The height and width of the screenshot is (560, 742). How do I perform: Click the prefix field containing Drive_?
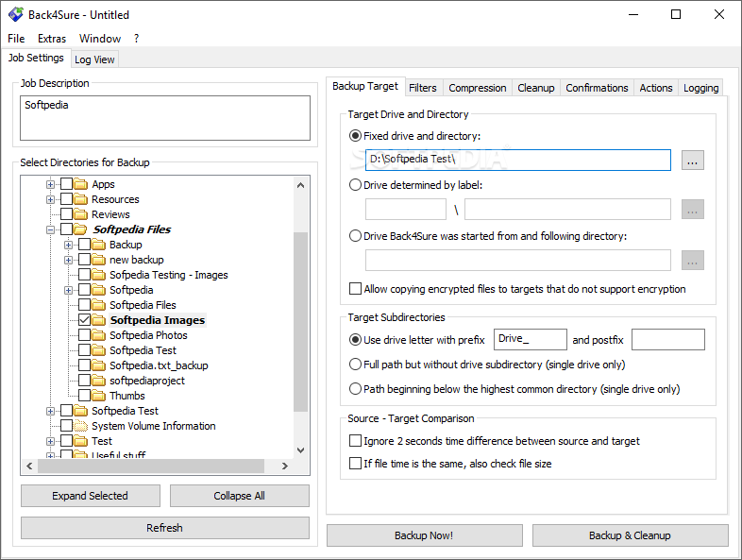[530, 339]
